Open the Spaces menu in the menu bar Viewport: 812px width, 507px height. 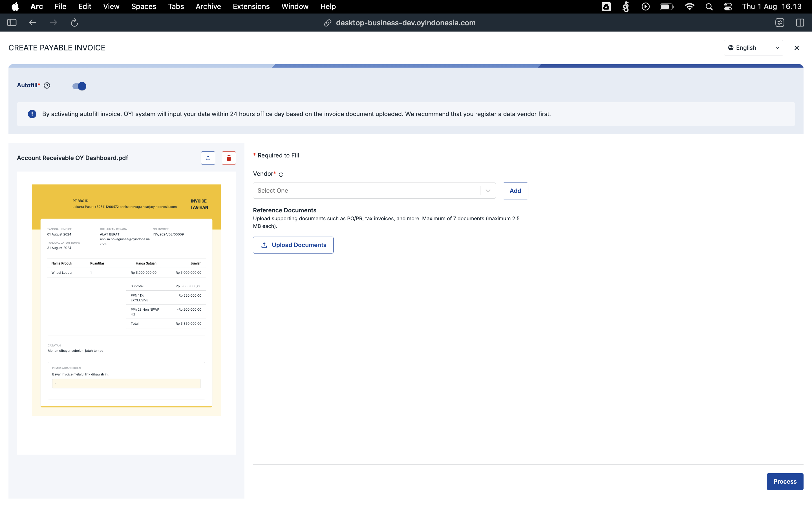144,6
